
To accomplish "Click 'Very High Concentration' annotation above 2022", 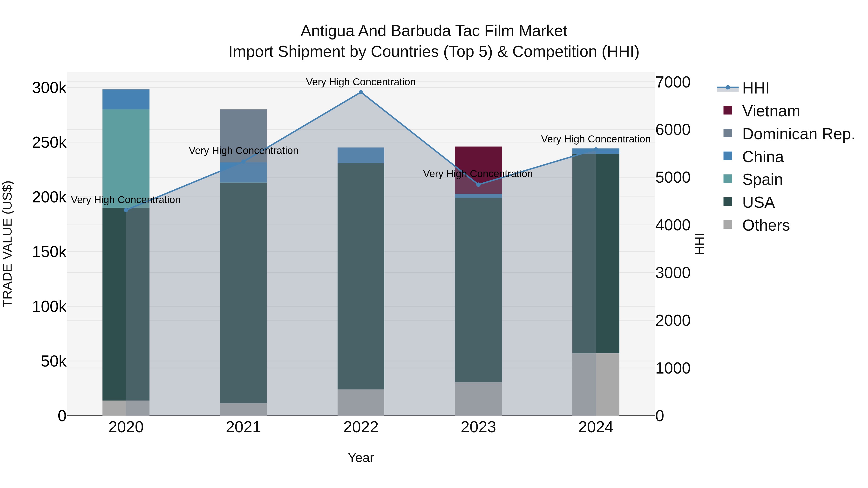I will (361, 82).
